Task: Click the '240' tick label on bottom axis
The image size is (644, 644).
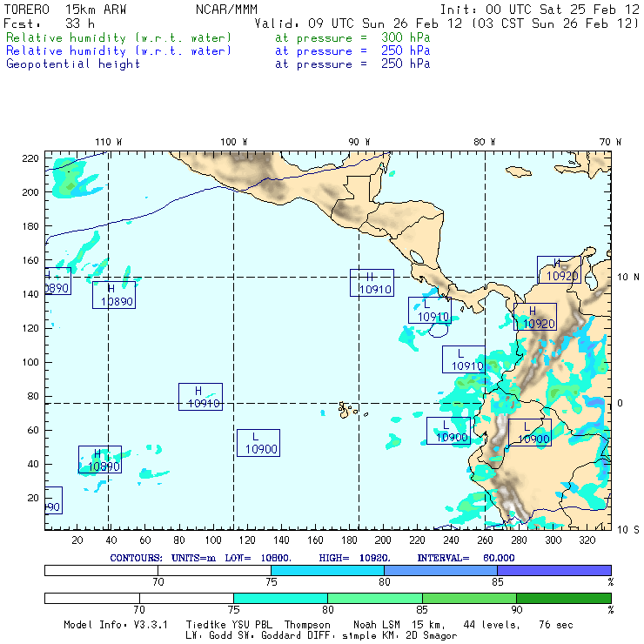Action: click(451, 540)
